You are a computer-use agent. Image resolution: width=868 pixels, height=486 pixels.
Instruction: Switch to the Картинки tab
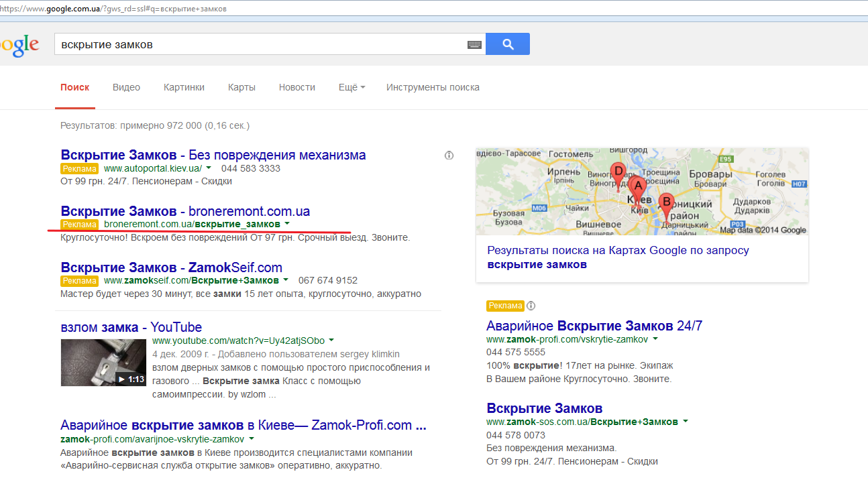tap(184, 87)
